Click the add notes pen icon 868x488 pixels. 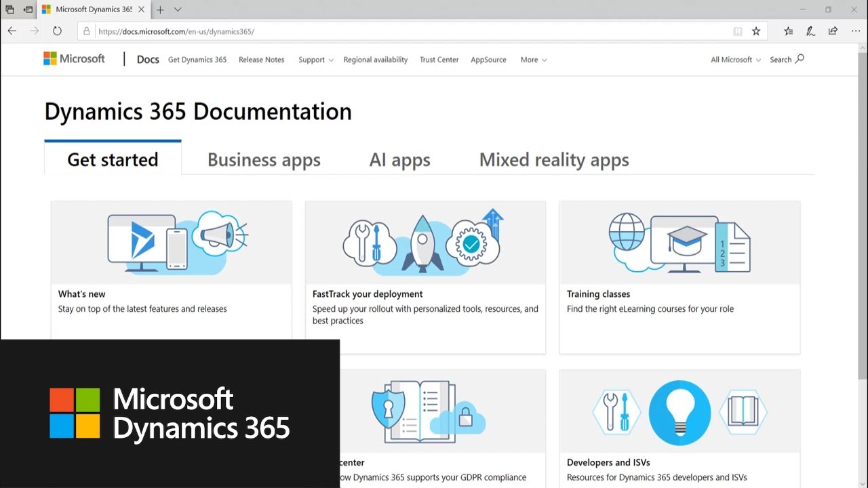pyautogui.click(x=810, y=31)
